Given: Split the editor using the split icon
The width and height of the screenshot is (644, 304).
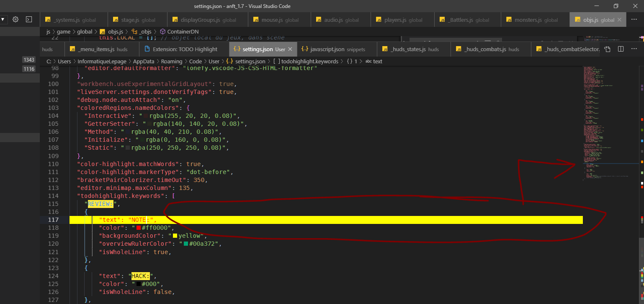Looking at the screenshot, I should (x=620, y=49).
